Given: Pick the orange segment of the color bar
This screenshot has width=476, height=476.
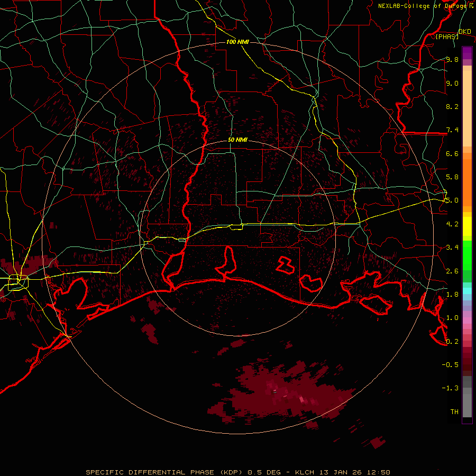Looking at the screenshot, I should pyautogui.click(x=467, y=182).
